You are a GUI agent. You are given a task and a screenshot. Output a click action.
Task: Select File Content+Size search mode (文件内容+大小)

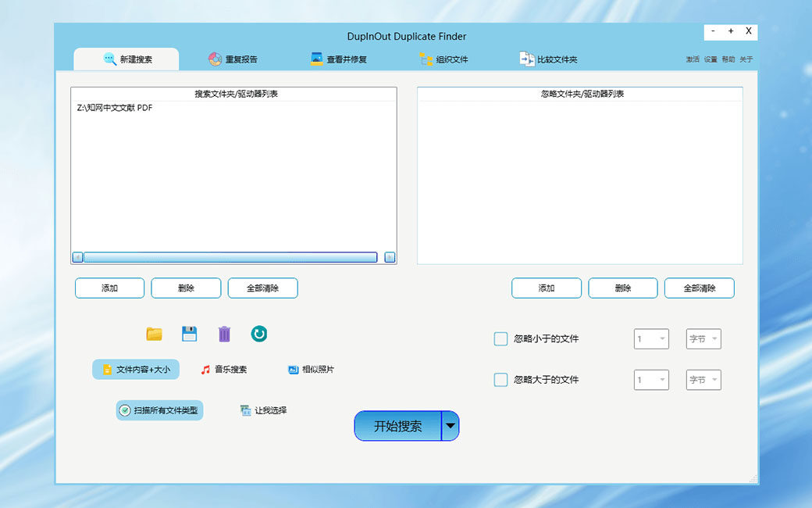[136, 370]
